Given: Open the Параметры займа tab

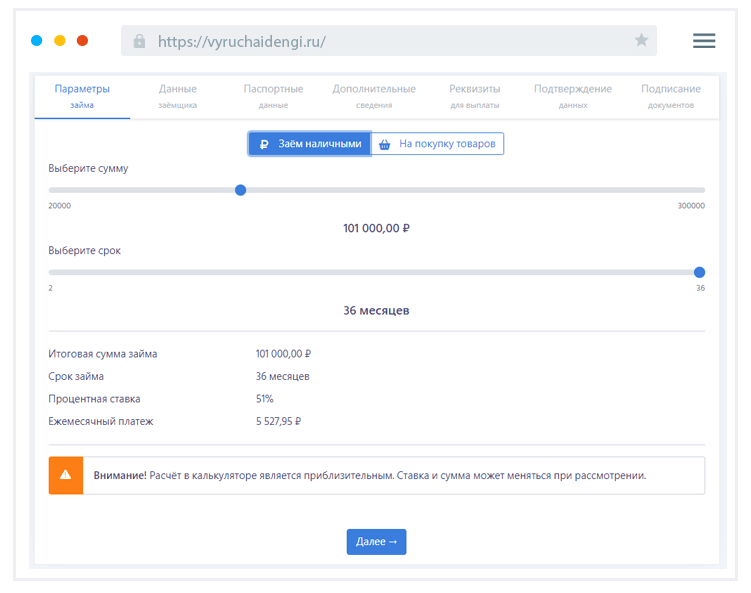Looking at the screenshot, I should (x=82, y=96).
